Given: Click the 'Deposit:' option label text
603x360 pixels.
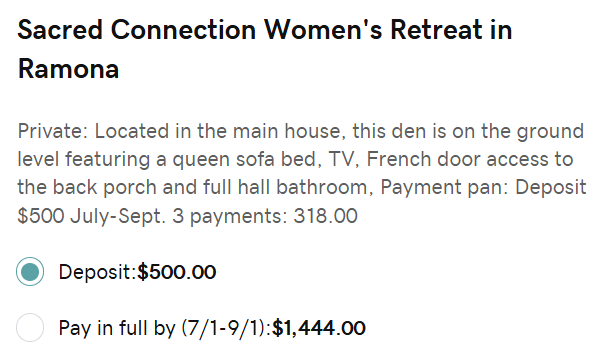Looking at the screenshot, I should pyautogui.click(x=98, y=272).
